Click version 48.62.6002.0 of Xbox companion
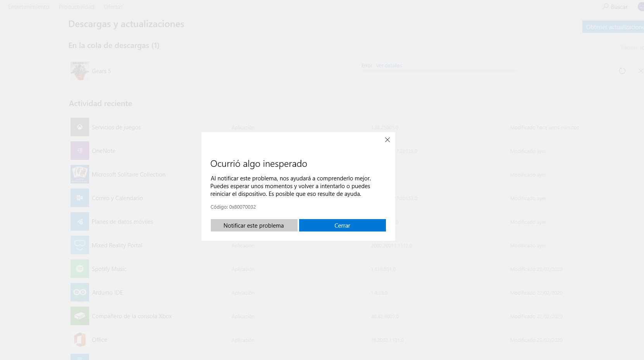The width and height of the screenshot is (644, 360). (x=385, y=317)
